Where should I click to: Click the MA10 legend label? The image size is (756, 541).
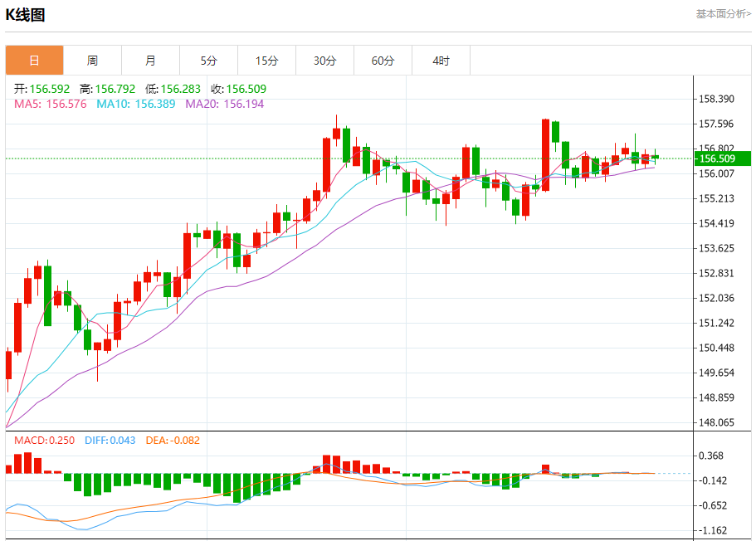(x=112, y=104)
